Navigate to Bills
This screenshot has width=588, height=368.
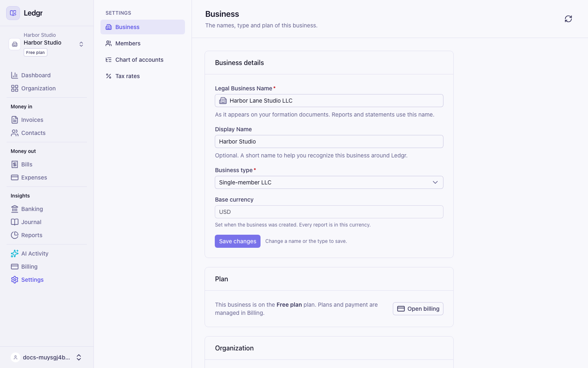[47, 164]
